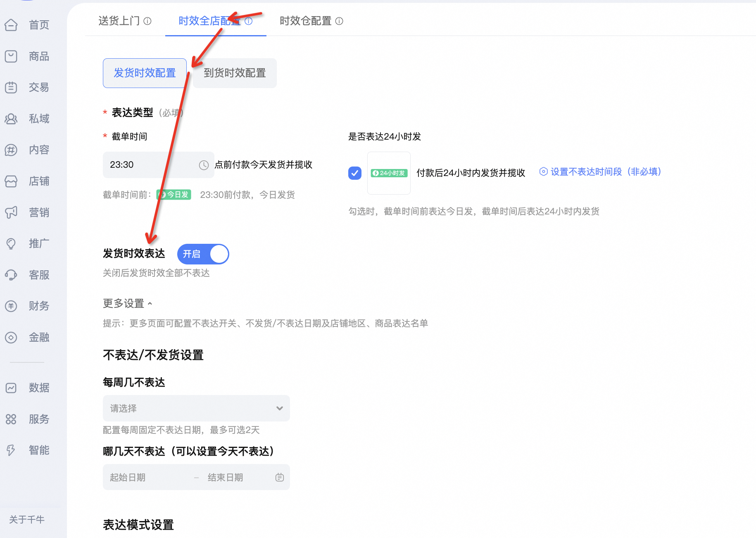Click info icon next to 时效全店配置
The height and width of the screenshot is (538, 756).
click(x=248, y=21)
